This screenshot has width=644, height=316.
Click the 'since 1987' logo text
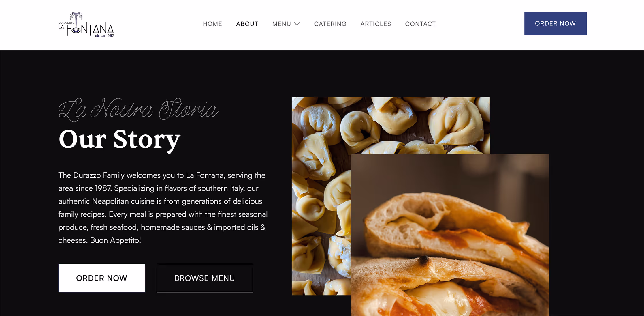(104, 35)
